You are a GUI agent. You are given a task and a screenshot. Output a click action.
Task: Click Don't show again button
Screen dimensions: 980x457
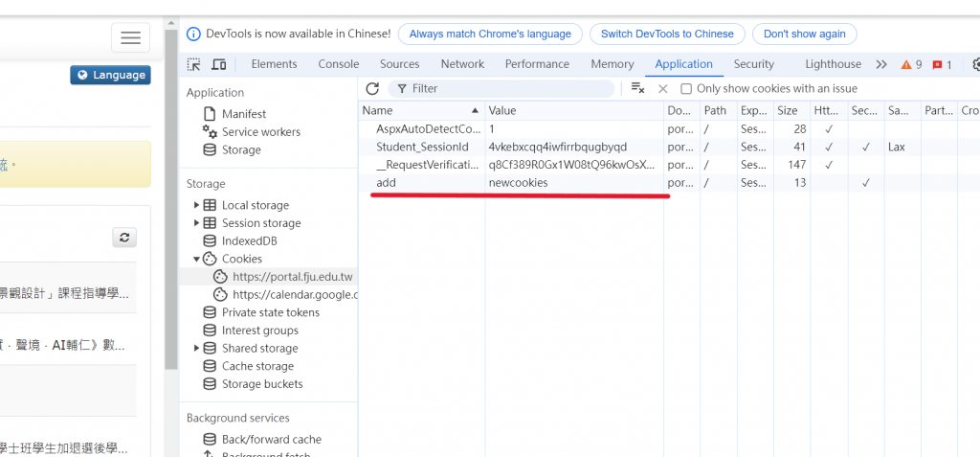(x=804, y=34)
